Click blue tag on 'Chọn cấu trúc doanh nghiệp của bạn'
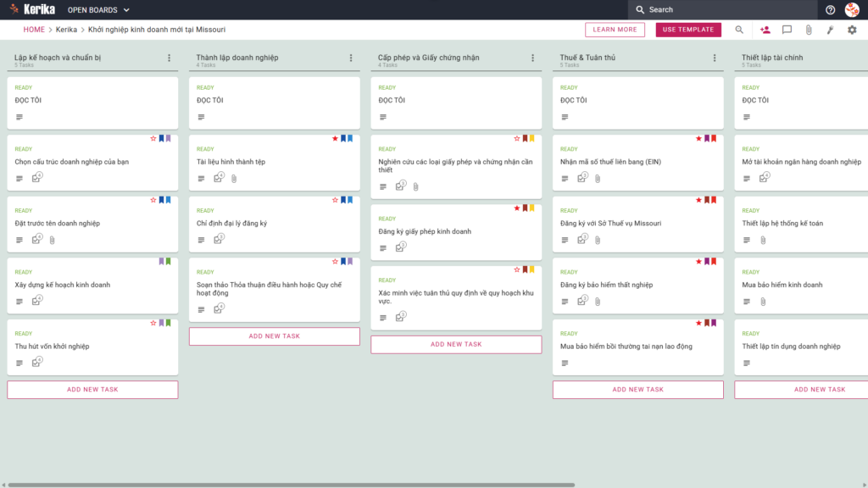The height and width of the screenshot is (488, 868). (162, 138)
